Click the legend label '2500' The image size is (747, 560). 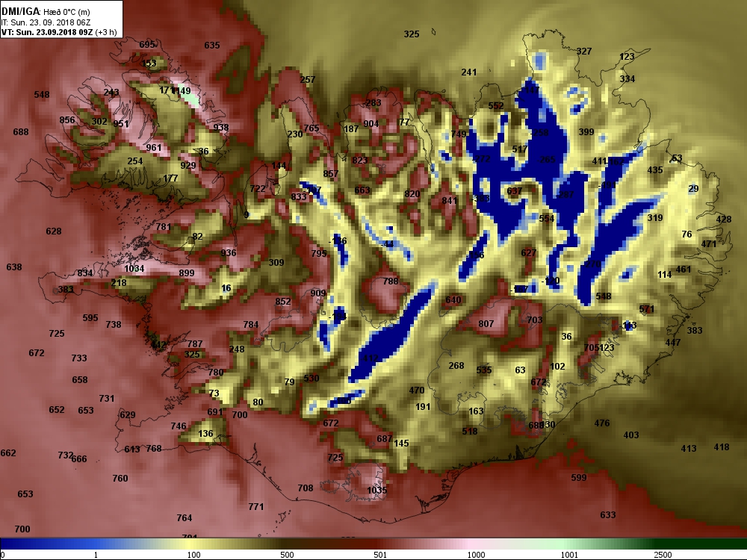[663, 555]
